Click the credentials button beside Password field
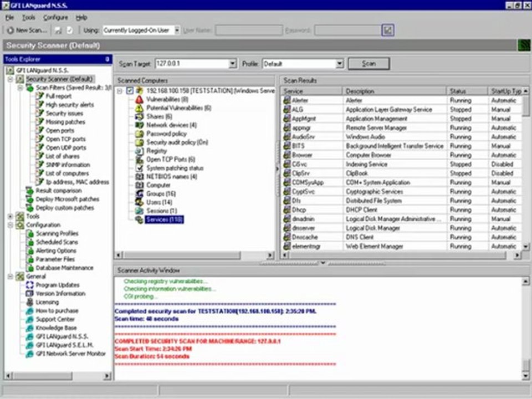 [x=388, y=30]
